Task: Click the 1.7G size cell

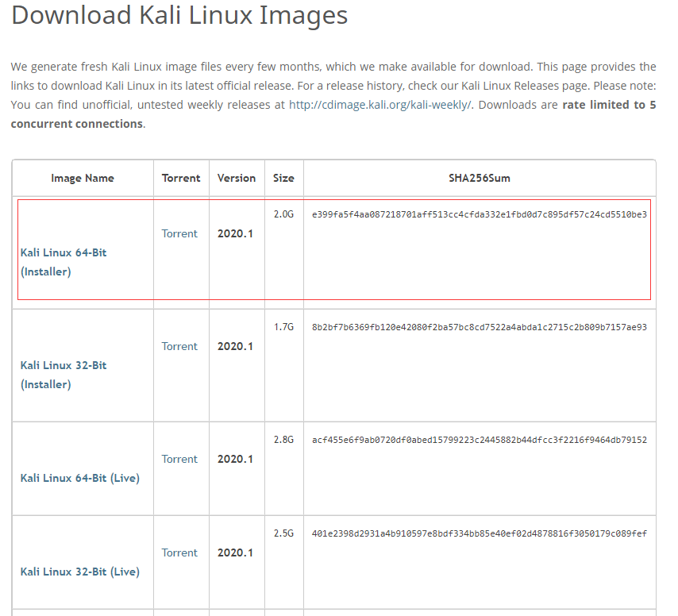Action: coord(283,327)
